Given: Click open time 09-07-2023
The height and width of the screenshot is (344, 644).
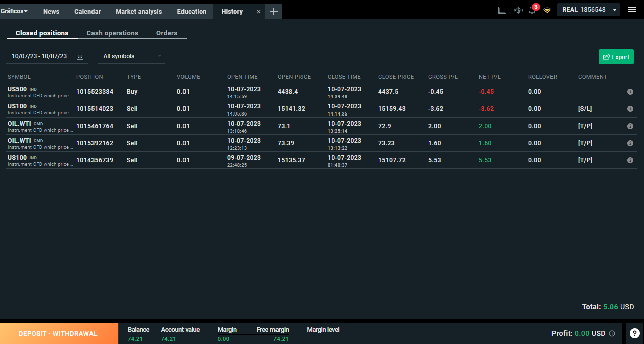Looking at the screenshot, I should (244, 157).
